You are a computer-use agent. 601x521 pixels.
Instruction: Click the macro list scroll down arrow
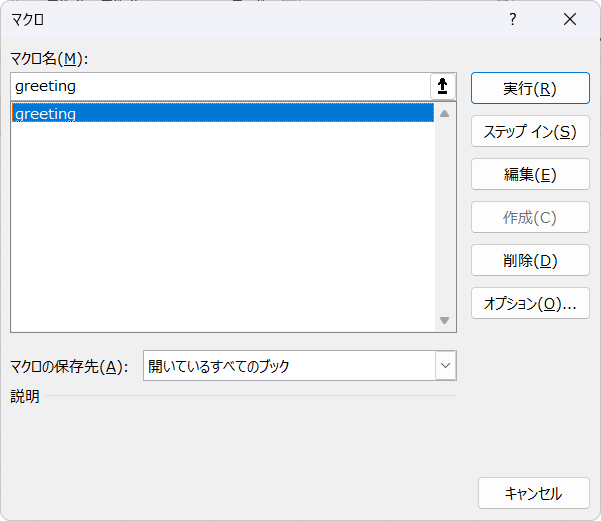pyautogui.click(x=445, y=320)
